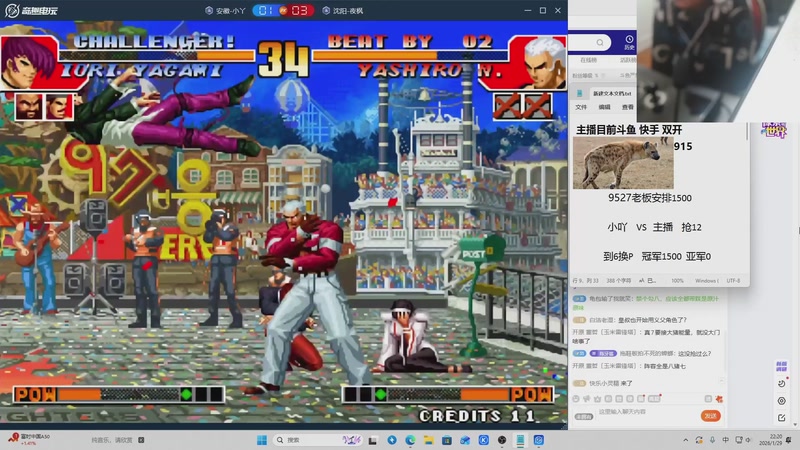800x450 pixels.
Task: Click the 中 input method indicator
Action: [x=726, y=440]
